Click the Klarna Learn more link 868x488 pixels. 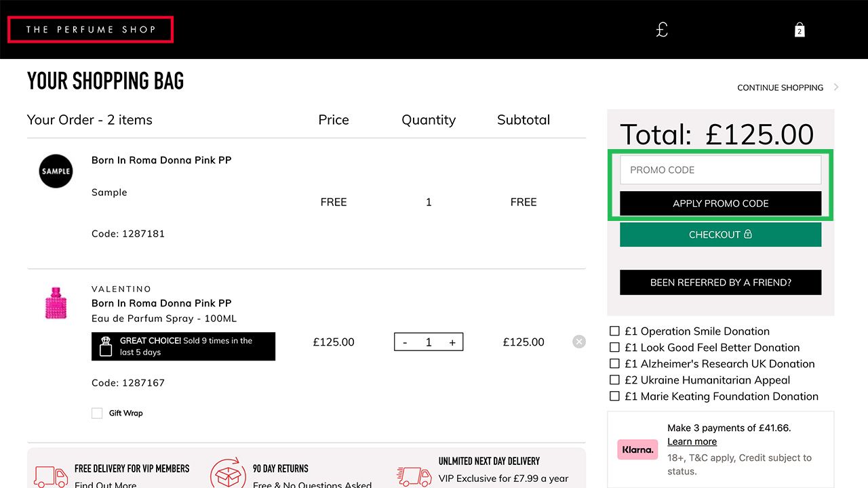pyautogui.click(x=692, y=442)
